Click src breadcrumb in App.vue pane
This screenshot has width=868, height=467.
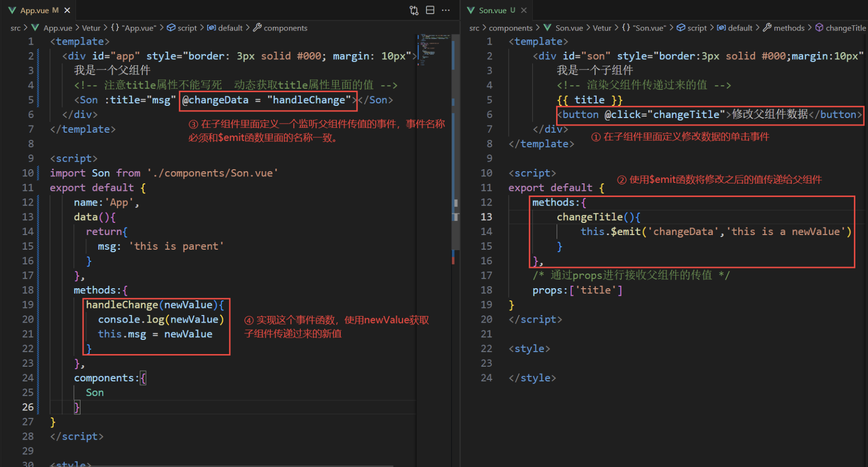[x=16, y=28]
